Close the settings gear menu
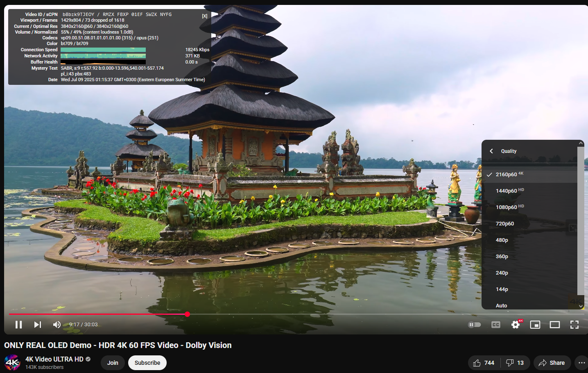This screenshot has width=588, height=373. coord(516,325)
